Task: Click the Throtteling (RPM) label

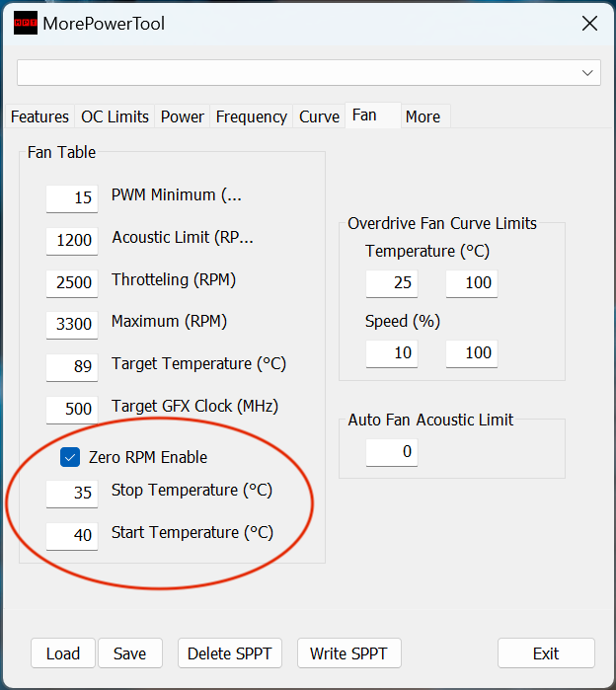Action: (174, 280)
